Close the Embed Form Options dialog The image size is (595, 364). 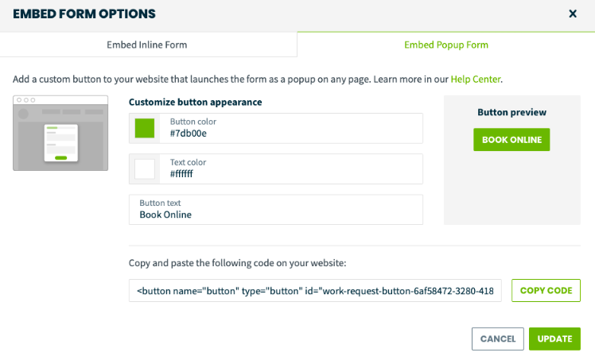(573, 14)
